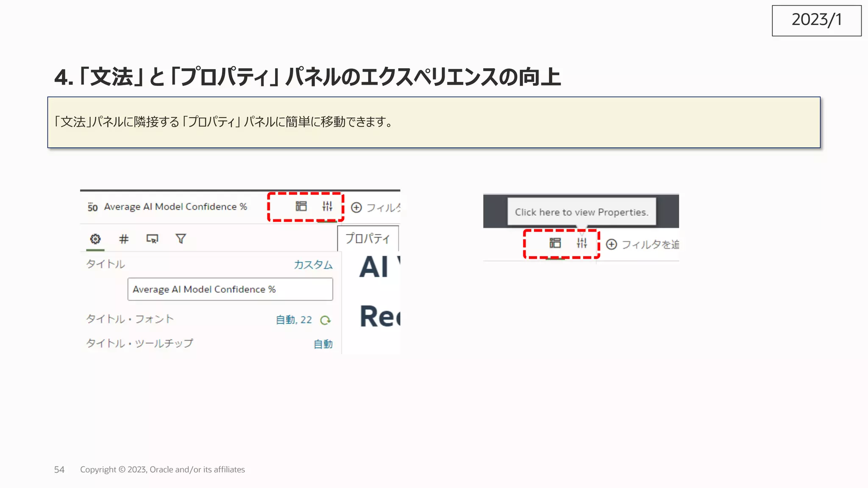
Task: Click the タイトル・フォント label
Action: tap(130, 319)
